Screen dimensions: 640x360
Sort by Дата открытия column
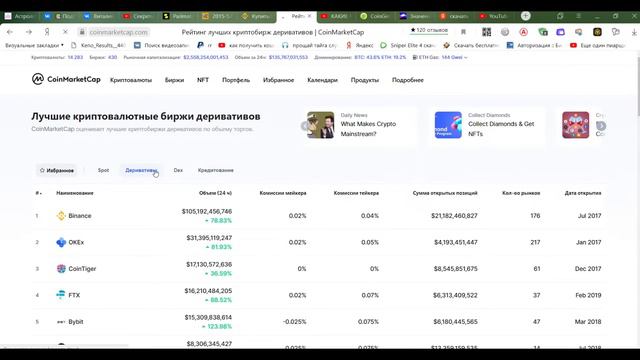583,193
